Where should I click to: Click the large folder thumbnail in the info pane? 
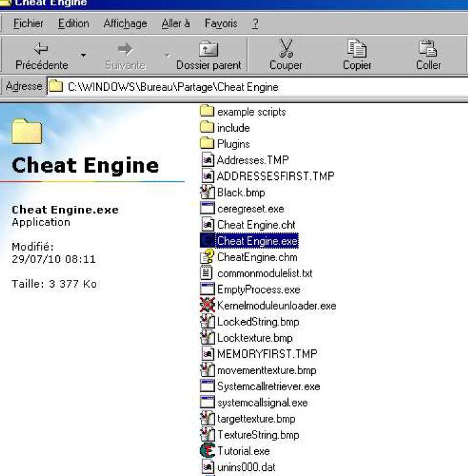coord(27,131)
